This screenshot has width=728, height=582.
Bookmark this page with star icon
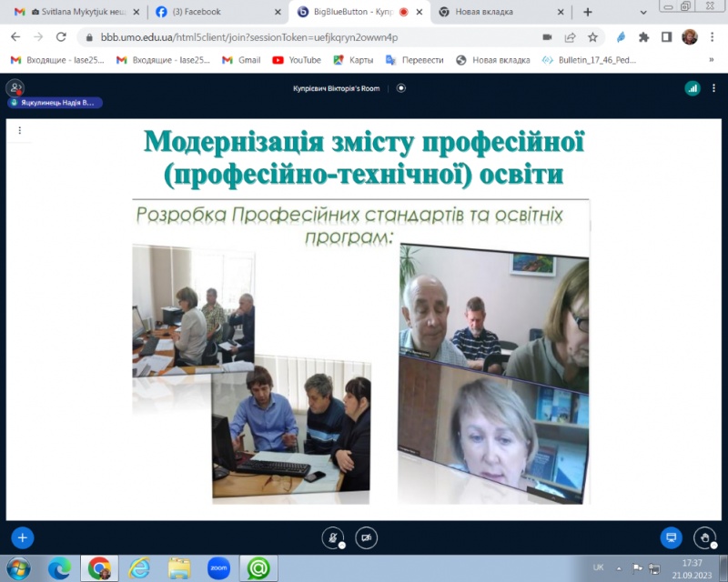tap(592, 37)
